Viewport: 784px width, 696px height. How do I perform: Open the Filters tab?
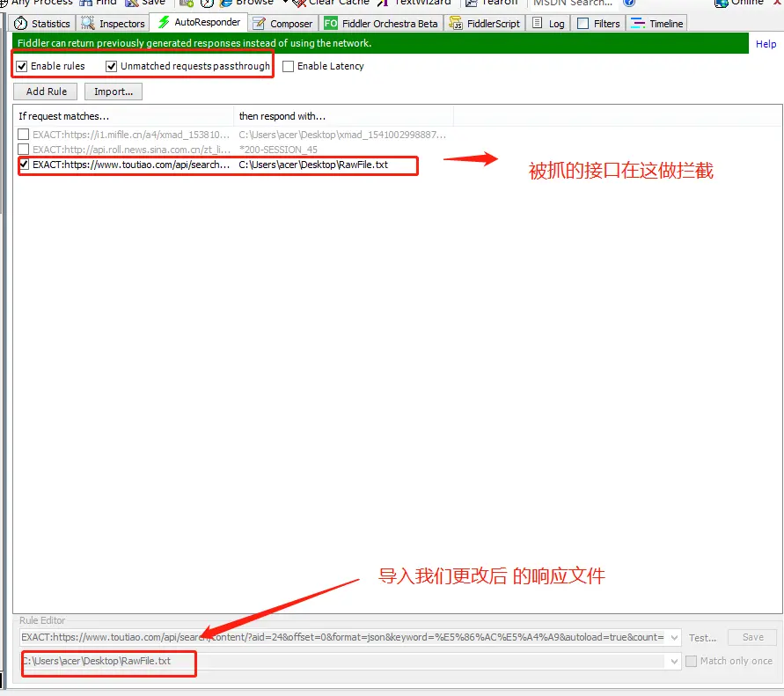coord(598,24)
